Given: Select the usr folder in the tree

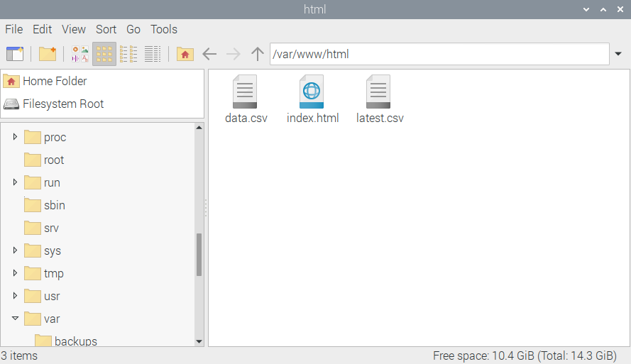Looking at the screenshot, I should pos(42,297).
